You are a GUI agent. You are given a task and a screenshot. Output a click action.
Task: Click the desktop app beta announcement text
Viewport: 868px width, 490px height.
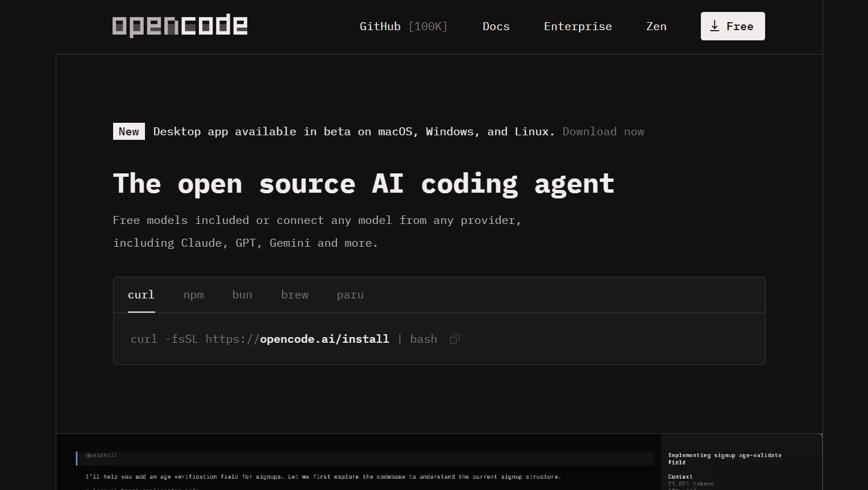[x=354, y=131]
